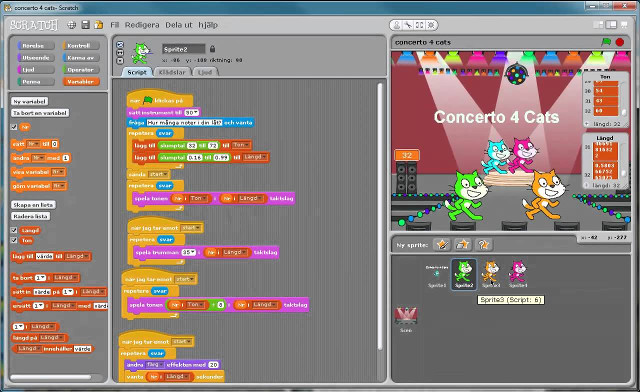Viewport: 640px width, 392px height.
Task: Open variable dropdown in 'ändra Nr med' block
Action: pyautogui.click(x=38, y=158)
